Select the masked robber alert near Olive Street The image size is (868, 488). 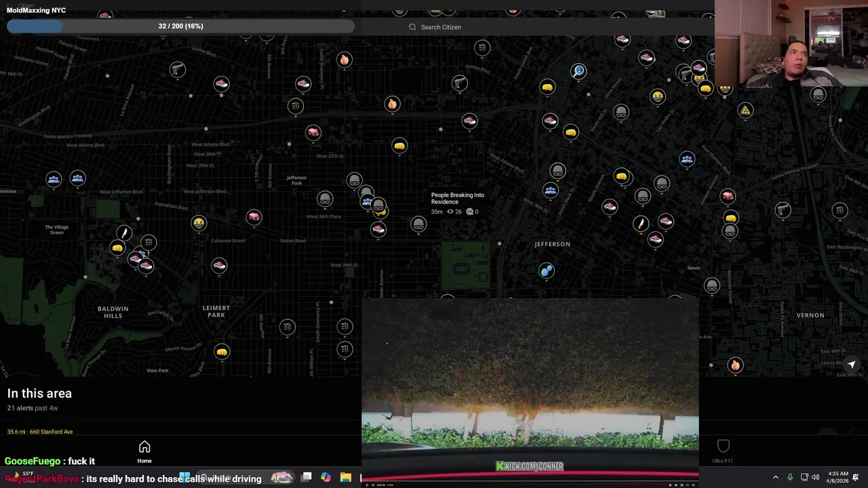[x=621, y=112]
